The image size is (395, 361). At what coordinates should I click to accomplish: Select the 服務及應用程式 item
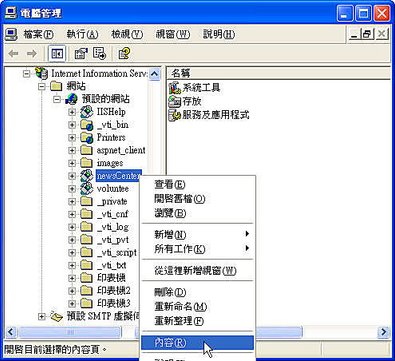(209, 115)
